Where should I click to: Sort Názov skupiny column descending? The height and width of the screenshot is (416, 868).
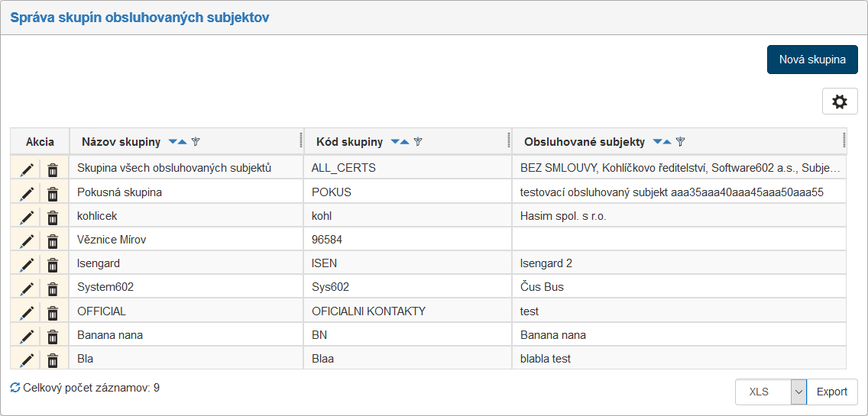[x=173, y=142]
